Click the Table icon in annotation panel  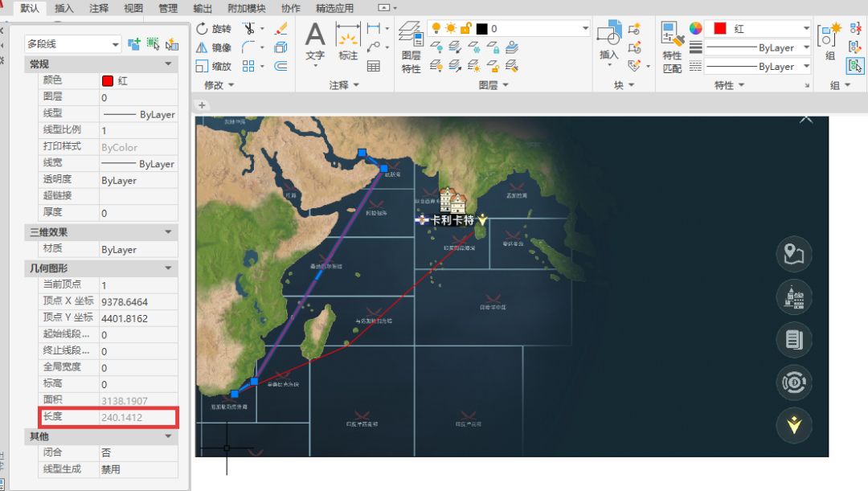point(374,67)
